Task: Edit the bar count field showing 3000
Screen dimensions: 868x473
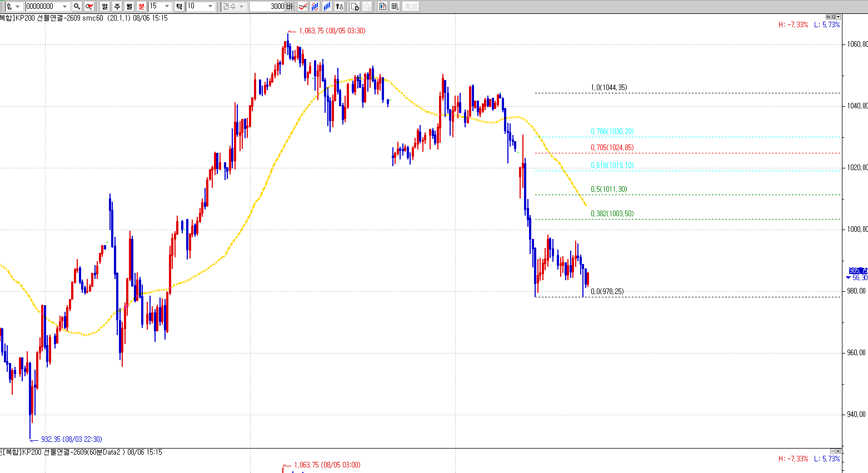Action: coord(267,6)
